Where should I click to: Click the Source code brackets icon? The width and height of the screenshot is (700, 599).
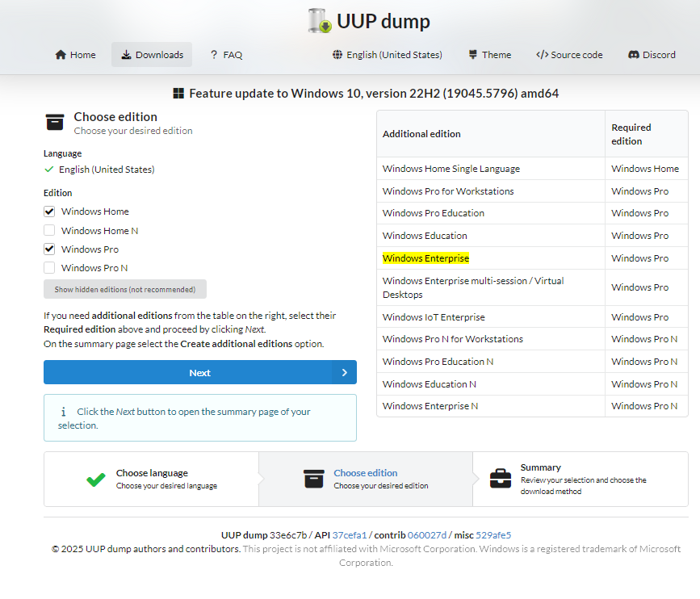[542, 54]
